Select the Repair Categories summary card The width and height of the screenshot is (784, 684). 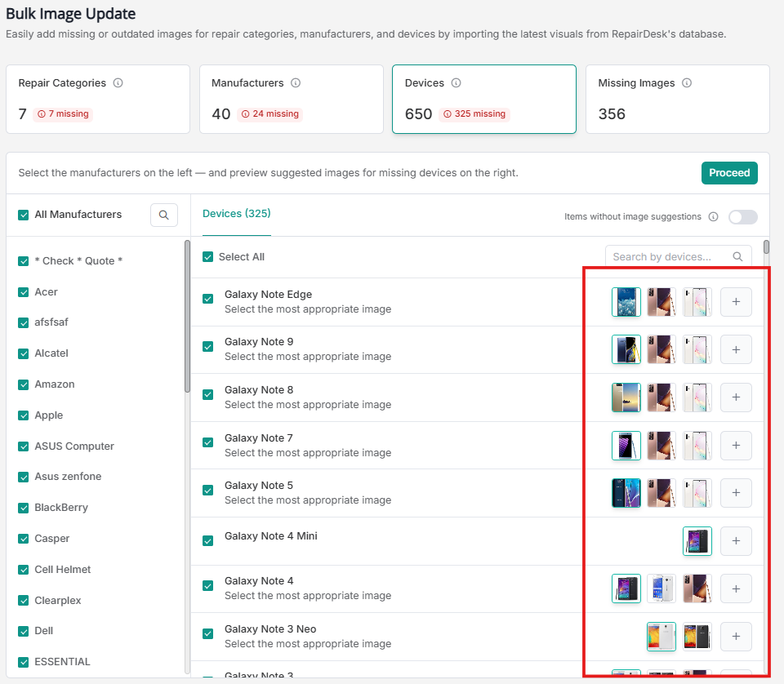[97, 99]
